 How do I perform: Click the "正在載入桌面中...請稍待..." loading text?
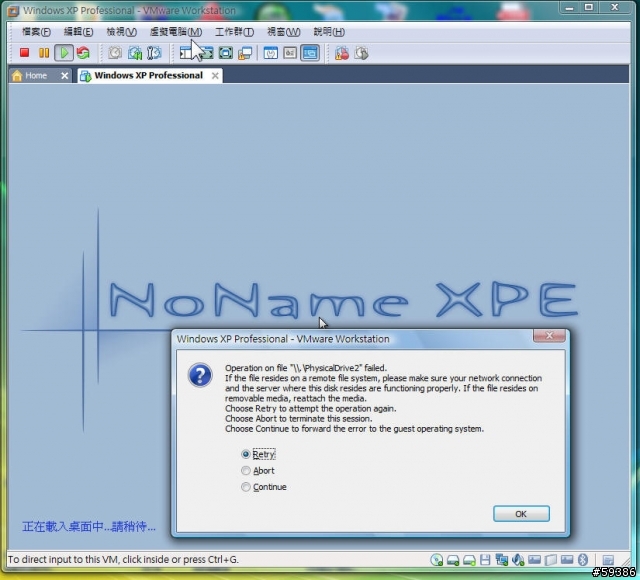coord(89,527)
